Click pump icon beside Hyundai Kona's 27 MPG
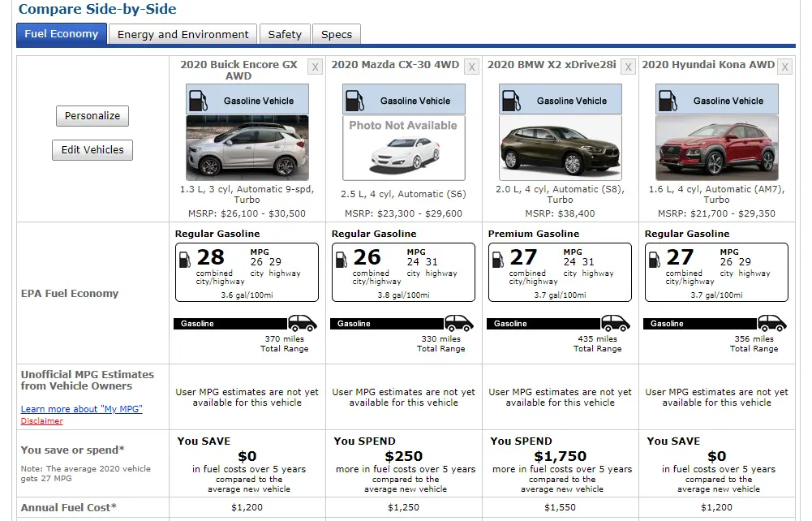 (655, 259)
